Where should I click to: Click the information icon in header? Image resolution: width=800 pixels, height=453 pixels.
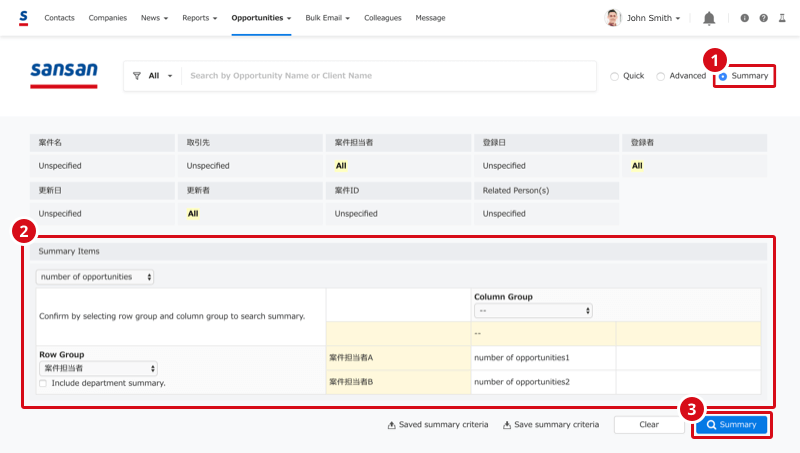[744, 18]
